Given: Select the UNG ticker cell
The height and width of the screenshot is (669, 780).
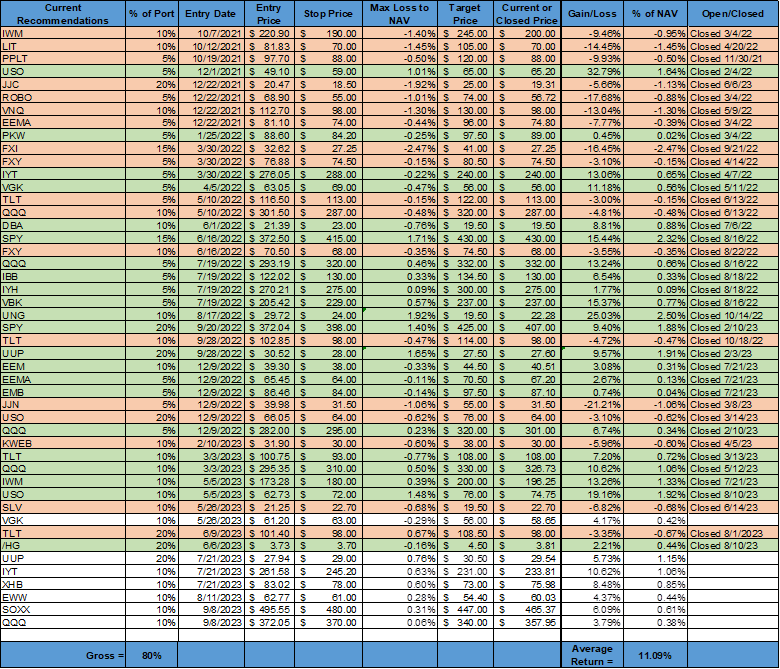Looking at the screenshot, I should coord(63,315).
